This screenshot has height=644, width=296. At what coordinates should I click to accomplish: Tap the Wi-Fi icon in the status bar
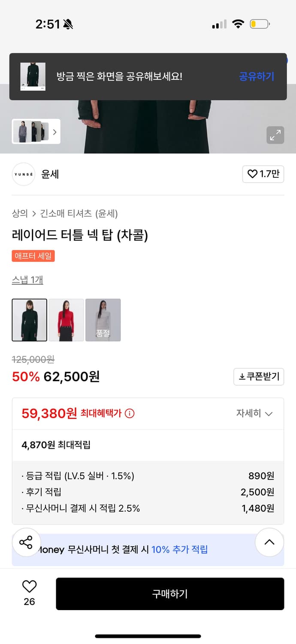[x=239, y=24]
